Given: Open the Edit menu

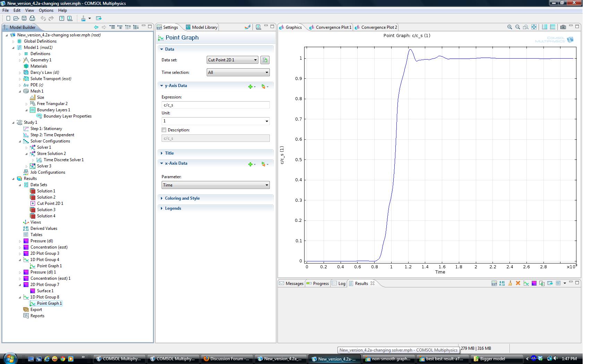Looking at the screenshot, I should tap(17, 10).
